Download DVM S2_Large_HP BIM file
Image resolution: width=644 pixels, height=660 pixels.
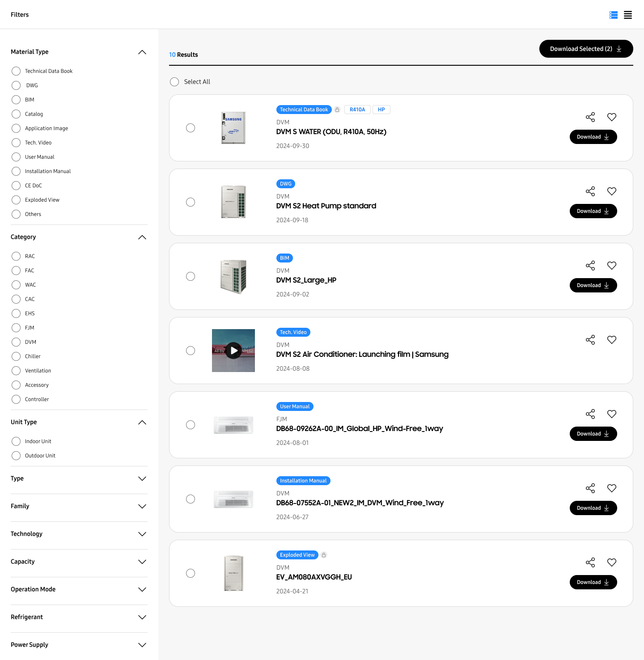[593, 285]
